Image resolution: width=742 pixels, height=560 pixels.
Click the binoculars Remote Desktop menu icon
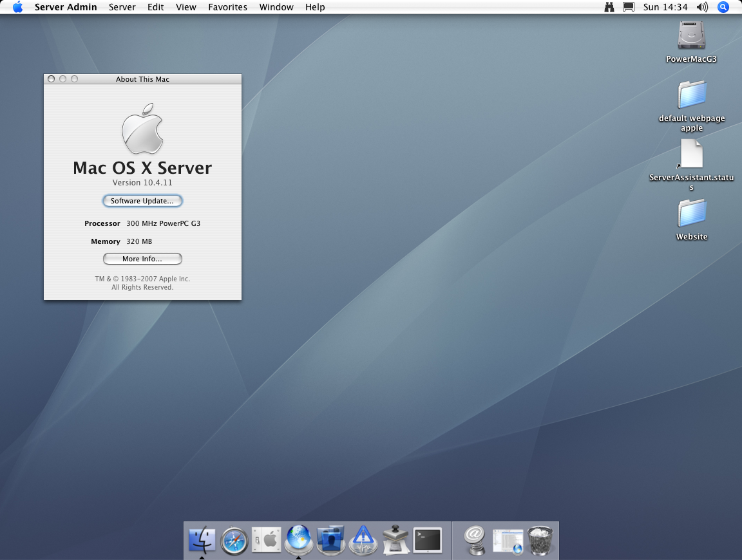click(x=609, y=7)
